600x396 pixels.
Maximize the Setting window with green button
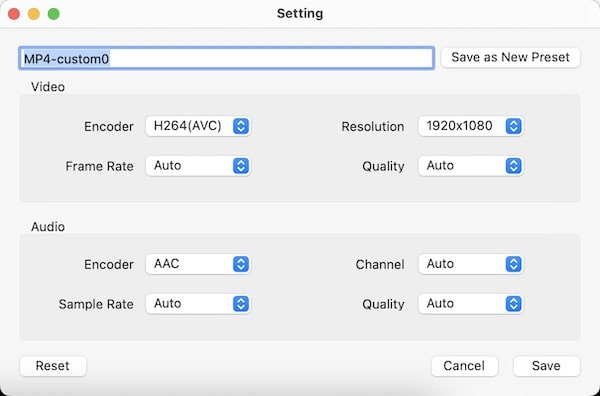pyautogui.click(x=54, y=14)
